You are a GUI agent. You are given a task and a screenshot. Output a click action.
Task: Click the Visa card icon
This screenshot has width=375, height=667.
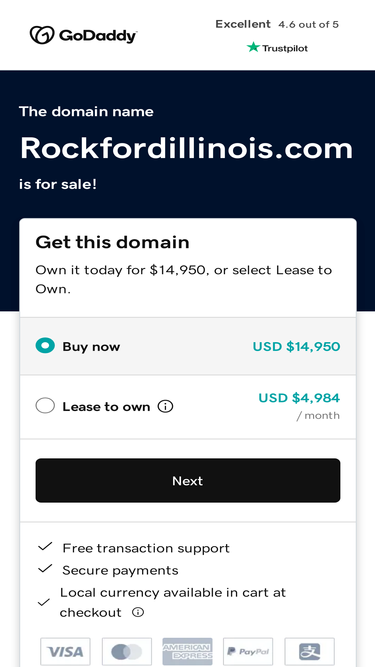[x=65, y=651]
